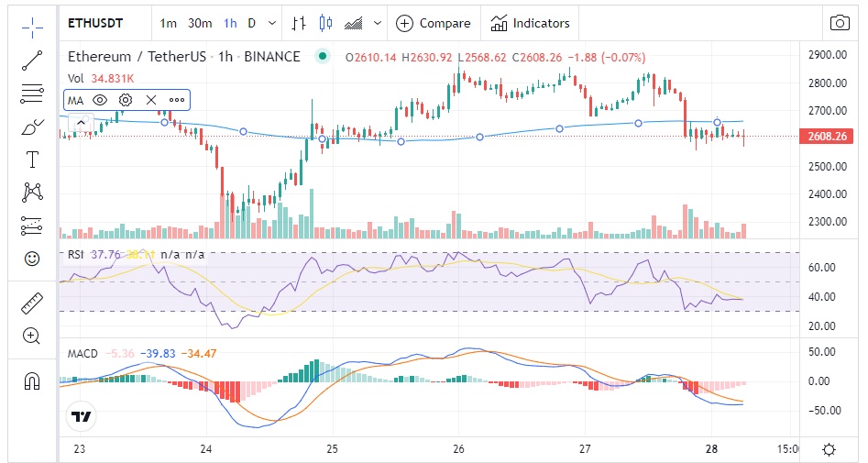
Task: Collapse the indicator legend chevron
Action: pos(81,122)
